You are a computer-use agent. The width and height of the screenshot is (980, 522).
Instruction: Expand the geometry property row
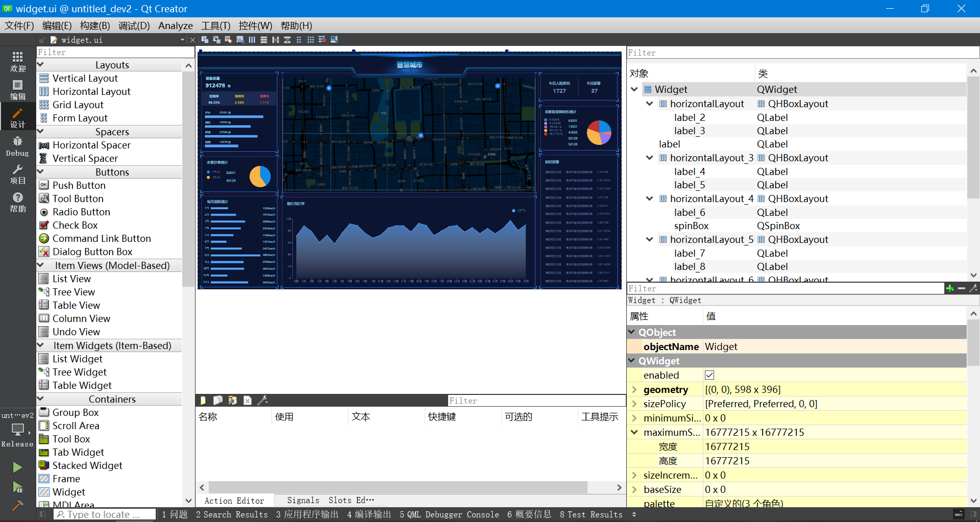pos(634,389)
